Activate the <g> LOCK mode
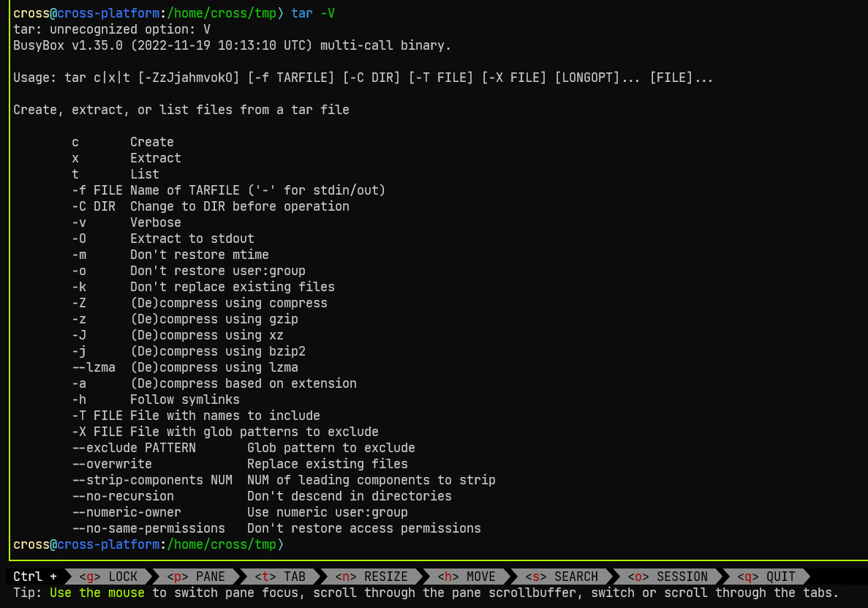 tap(108, 577)
